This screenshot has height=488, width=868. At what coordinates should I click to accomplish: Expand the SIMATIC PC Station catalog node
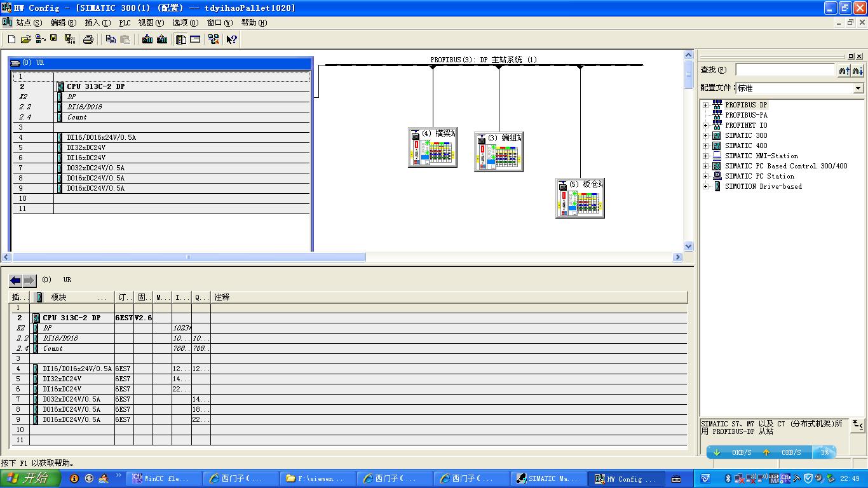705,176
